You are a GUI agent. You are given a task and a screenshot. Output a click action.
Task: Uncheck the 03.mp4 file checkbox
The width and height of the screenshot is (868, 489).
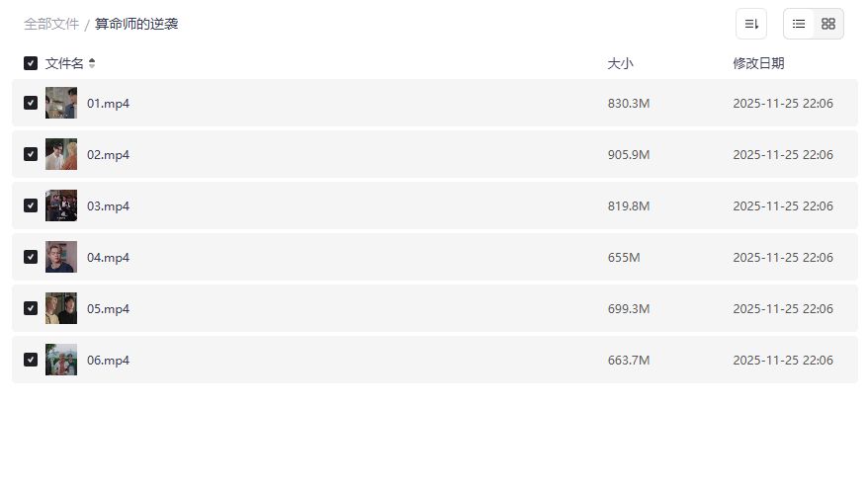pyautogui.click(x=31, y=205)
